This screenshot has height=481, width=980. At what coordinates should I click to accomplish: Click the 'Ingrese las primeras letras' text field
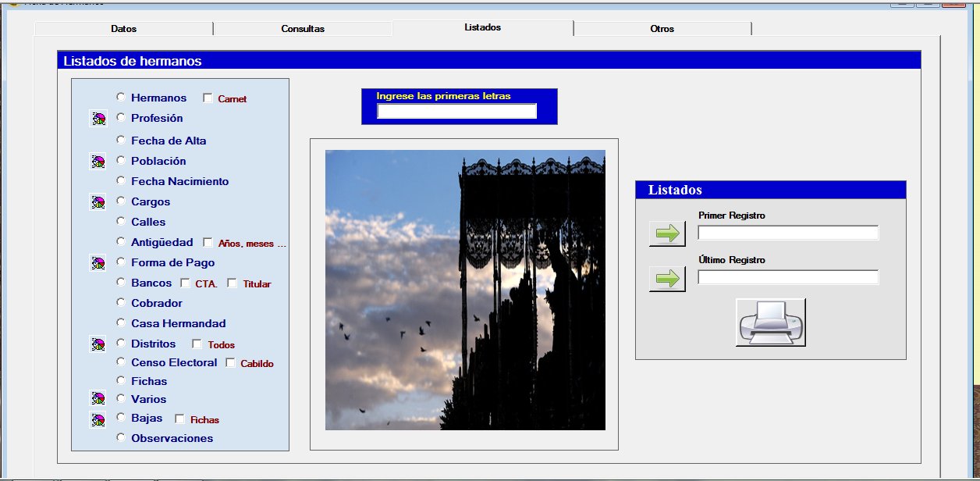(456, 112)
